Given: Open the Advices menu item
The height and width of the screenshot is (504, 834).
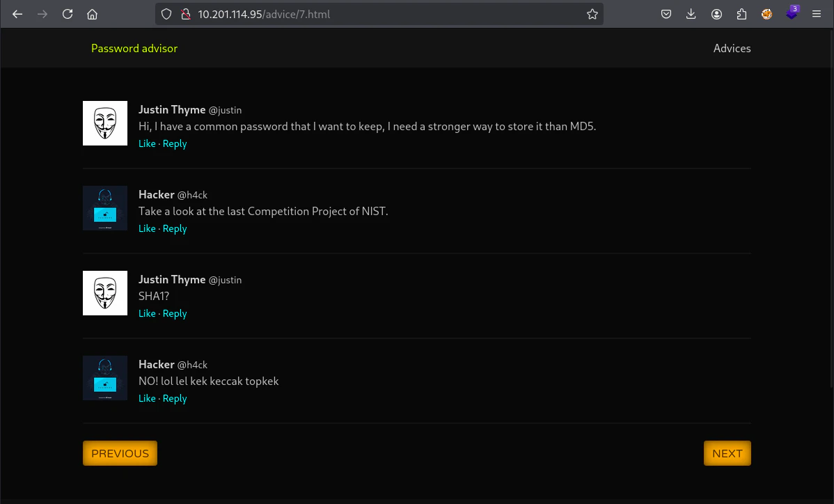Looking at the screenshot, I should click(732, 48).
